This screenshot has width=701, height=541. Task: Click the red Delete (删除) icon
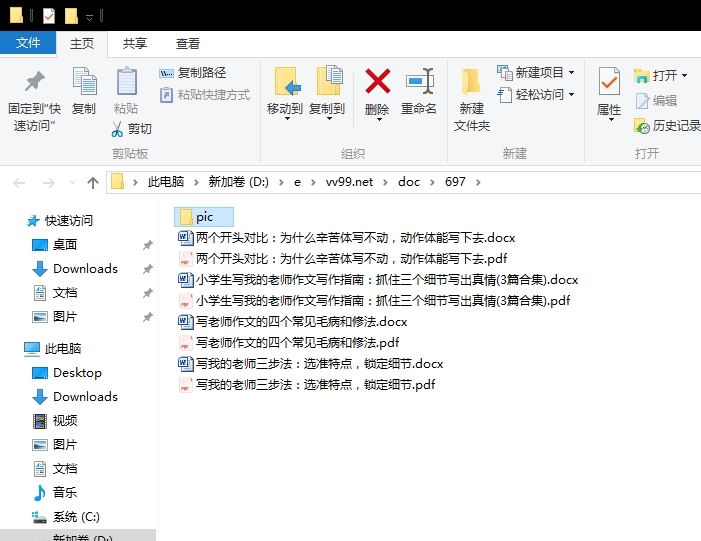(x=378, y=81)
